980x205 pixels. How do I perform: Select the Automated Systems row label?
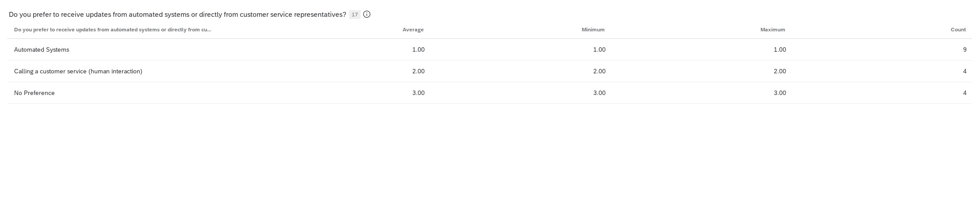point(42,49)
